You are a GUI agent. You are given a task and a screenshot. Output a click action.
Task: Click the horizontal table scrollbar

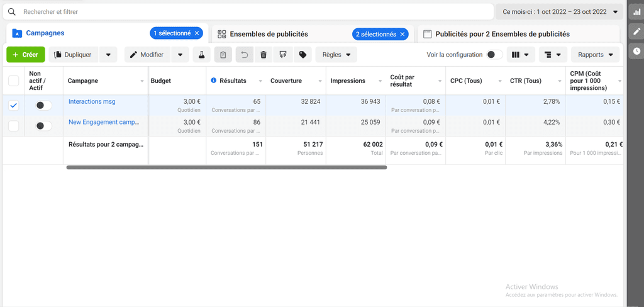pos(226,167)
